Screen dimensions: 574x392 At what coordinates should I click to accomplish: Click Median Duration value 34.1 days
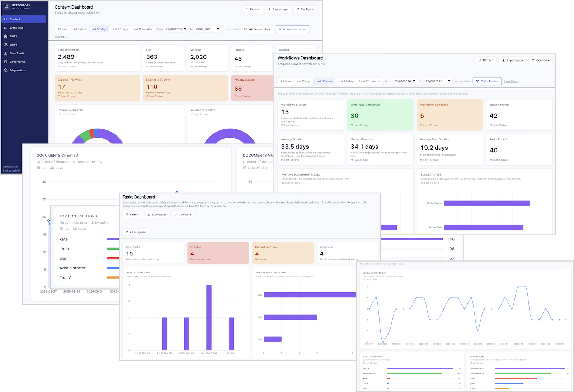364,147
